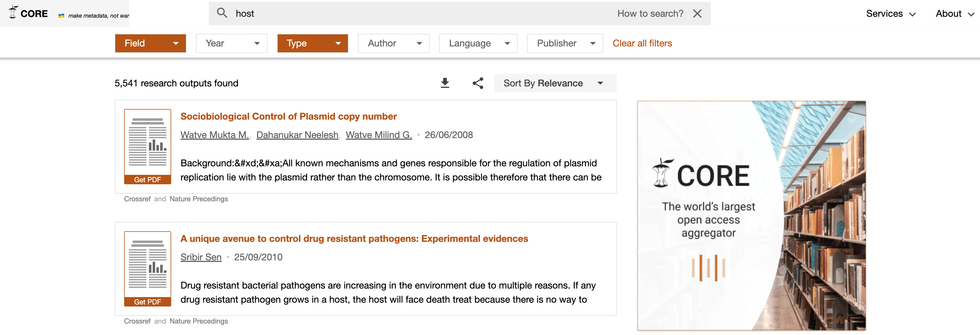Image resolution: width=980 pixels, height=335 pixels.
Task: Clear the search field with X icon
Action: (x=697, y=14)
